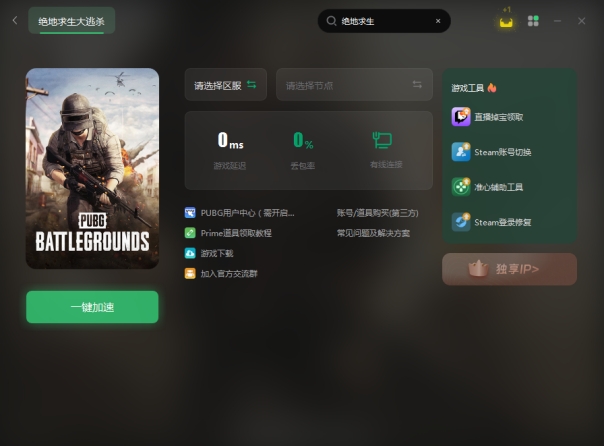
Task: Go back using the left arrow
Action: [x=15, y=20]
